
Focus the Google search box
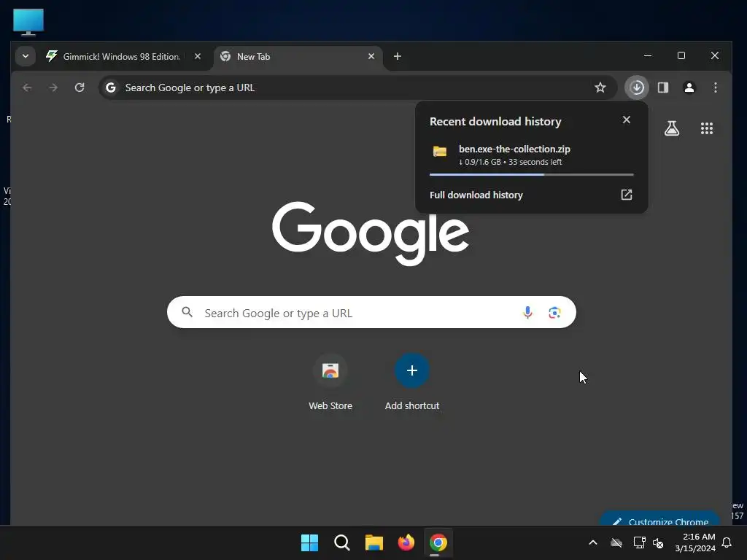click(371, 312)
